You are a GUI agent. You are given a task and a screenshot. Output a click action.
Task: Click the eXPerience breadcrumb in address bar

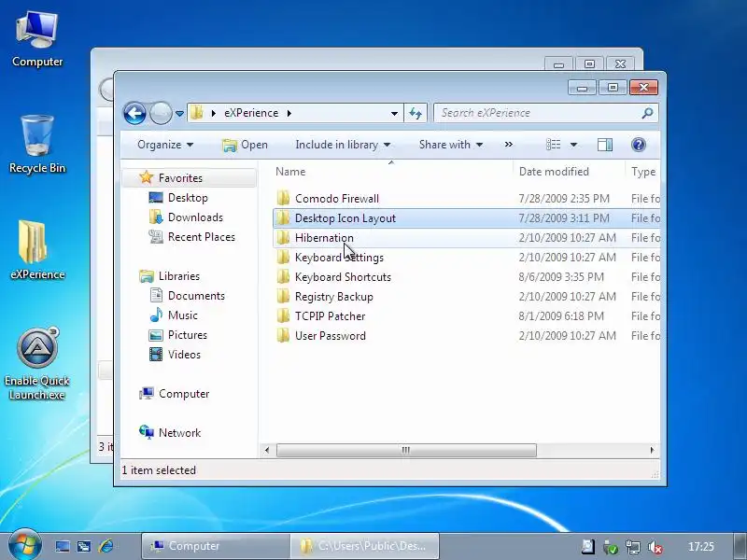pos(251,113)
